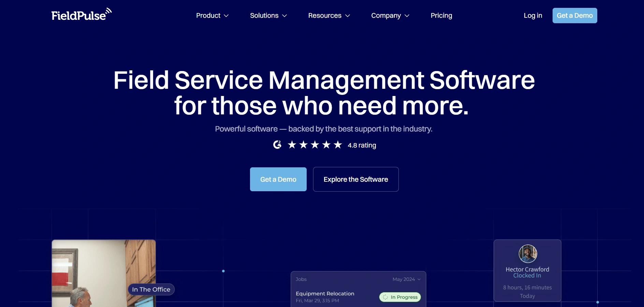Viewport: 644px width, 307px height.
Task: Open the May 2024 month dropdown
Action: pos(407,279)
